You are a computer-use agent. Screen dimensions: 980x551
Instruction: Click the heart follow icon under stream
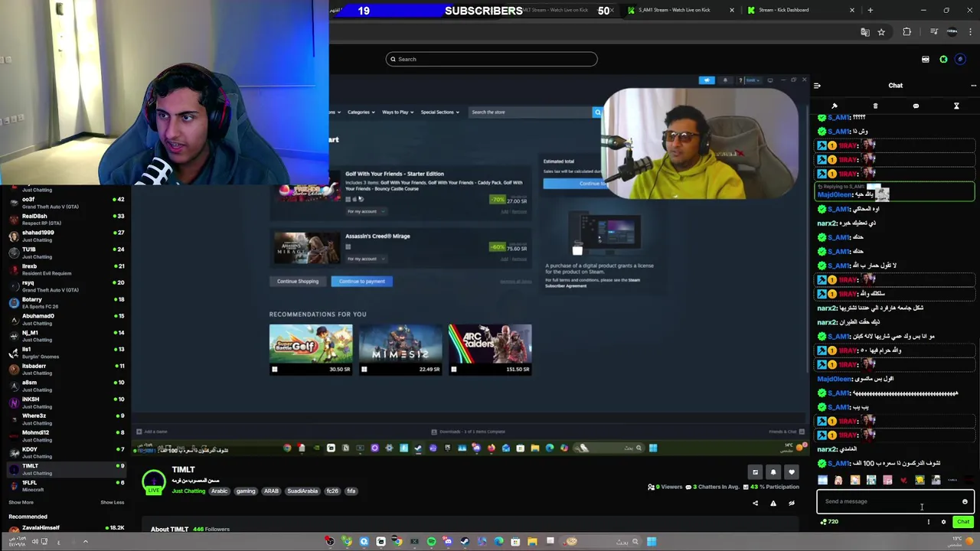792,472
